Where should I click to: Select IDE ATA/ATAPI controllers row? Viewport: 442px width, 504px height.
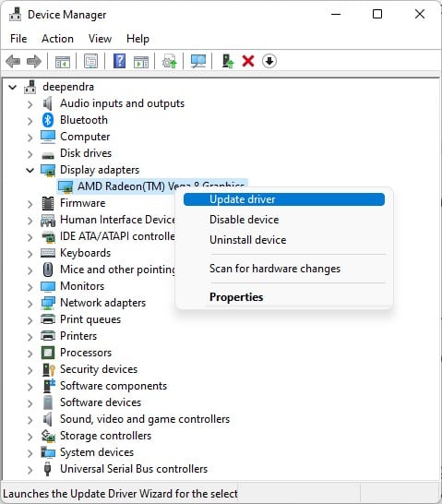click(x=117, y=236)
